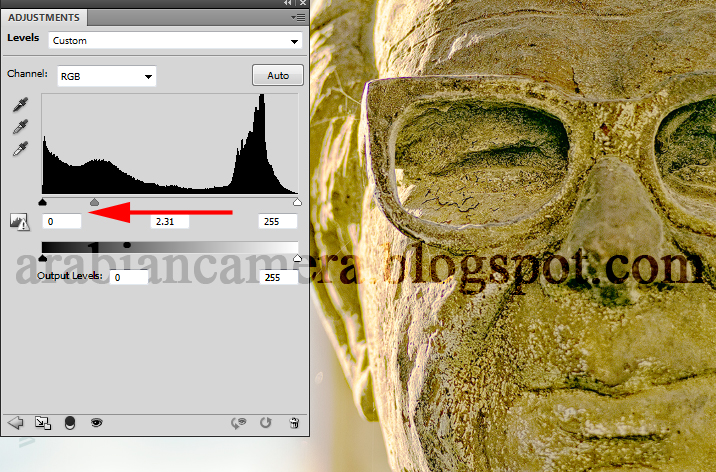Collapse the panel with double arrows
This screenshot has width=716, height=472.
coord(288,3)
